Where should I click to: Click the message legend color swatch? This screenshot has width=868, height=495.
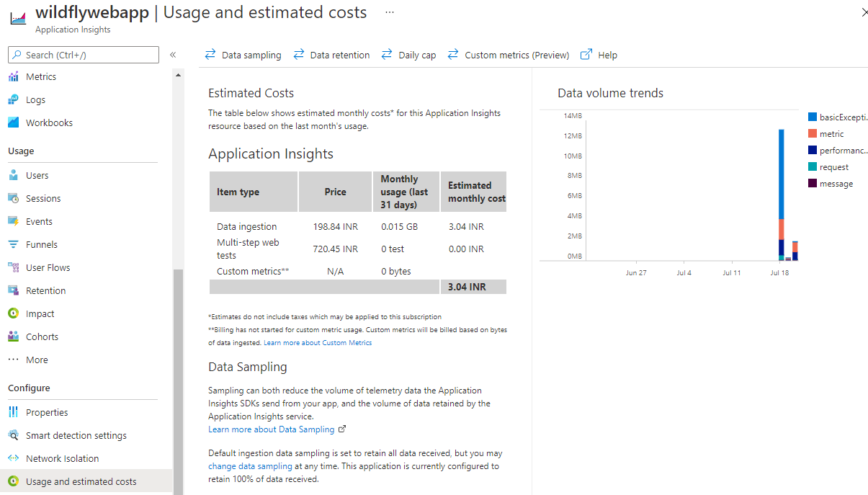point(813,183)
